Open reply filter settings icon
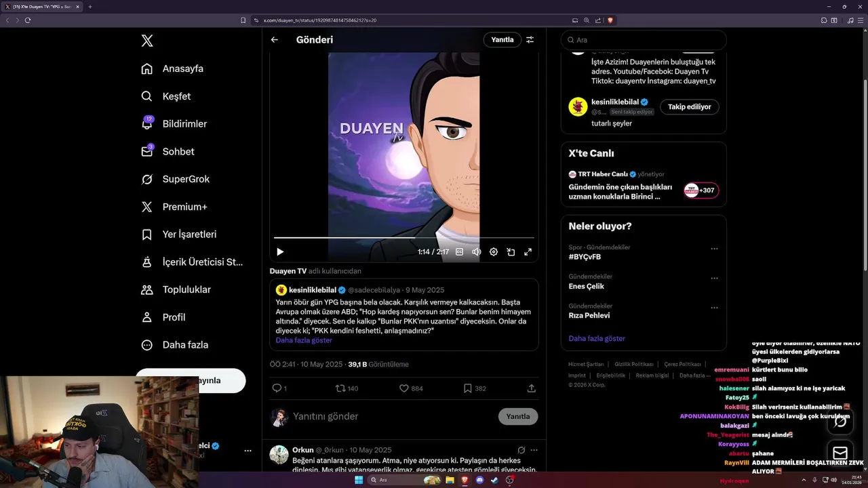The height and width of the screenshot is (488, 868). [x=530, y=40]
